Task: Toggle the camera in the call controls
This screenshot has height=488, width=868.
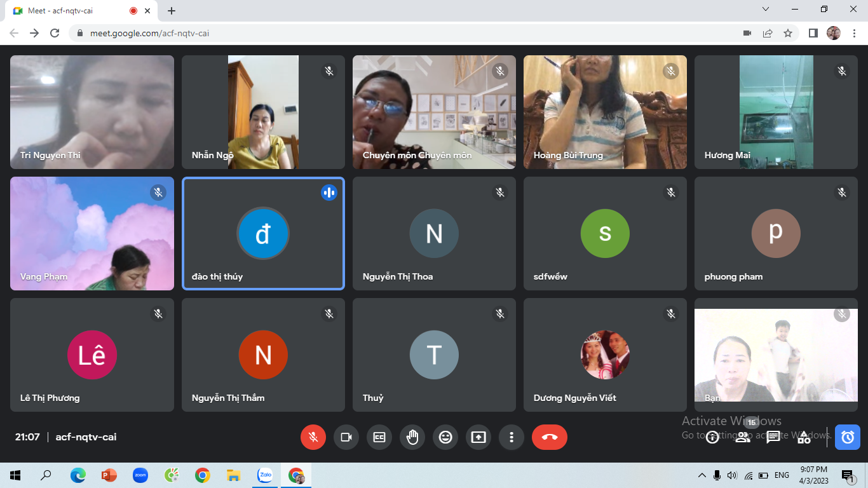Action: (346, 437)
